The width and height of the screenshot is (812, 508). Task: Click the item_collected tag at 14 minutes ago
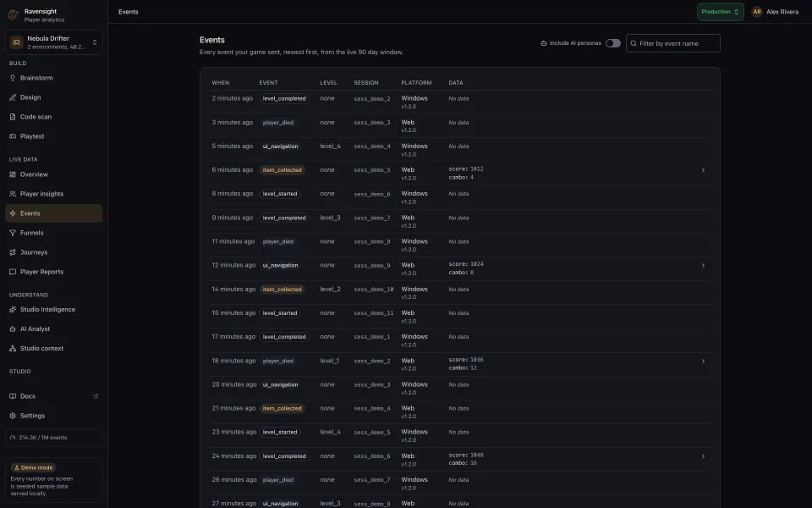pyautogui.click(x=282, y=290)
